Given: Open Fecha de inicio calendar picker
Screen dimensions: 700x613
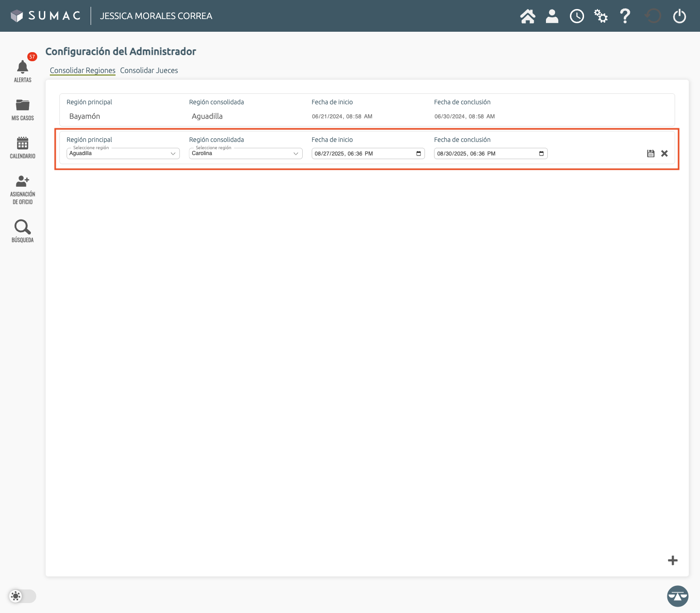Looking at the screenshot, I should [x=419, y=154].
